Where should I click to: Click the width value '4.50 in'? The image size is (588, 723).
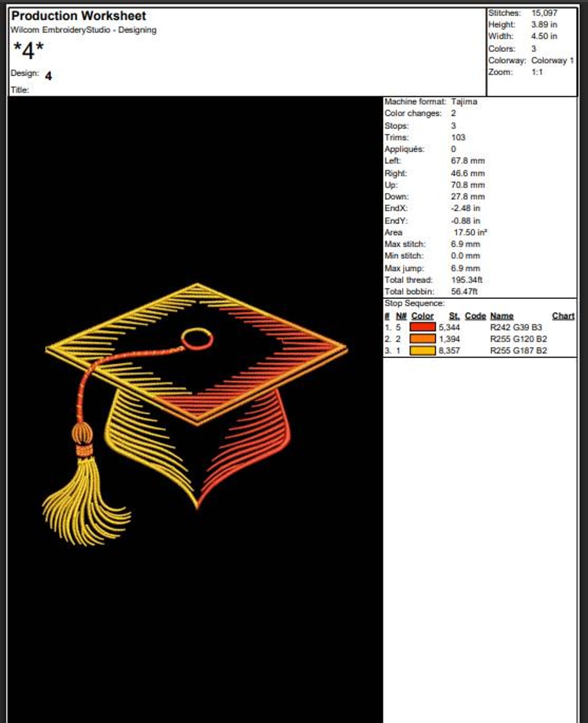click(544, 36)
